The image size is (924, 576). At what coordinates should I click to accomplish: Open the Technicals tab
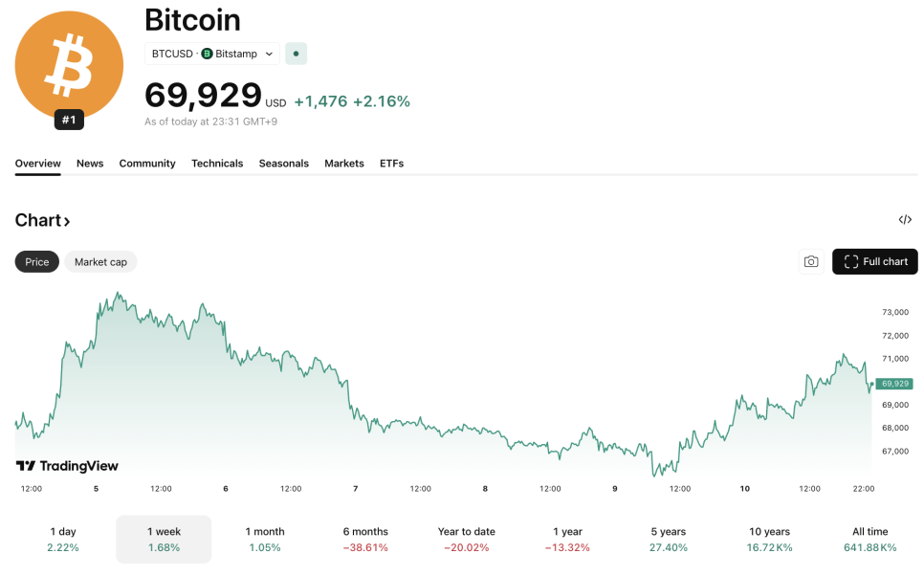[217, 164]
